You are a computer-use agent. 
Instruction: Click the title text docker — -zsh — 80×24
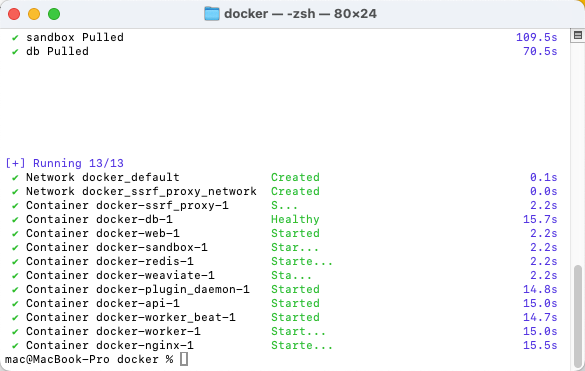(x=300, y=14)
